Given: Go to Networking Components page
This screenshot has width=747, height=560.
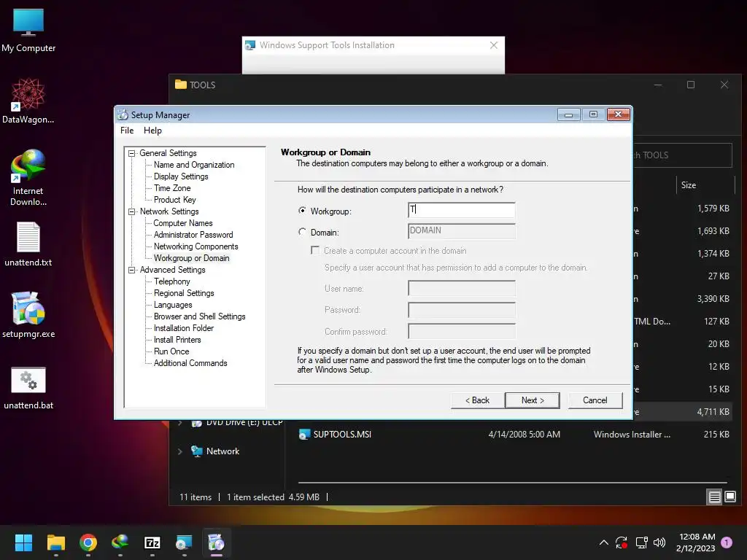Looking at the screenshot, I should 196,246.
